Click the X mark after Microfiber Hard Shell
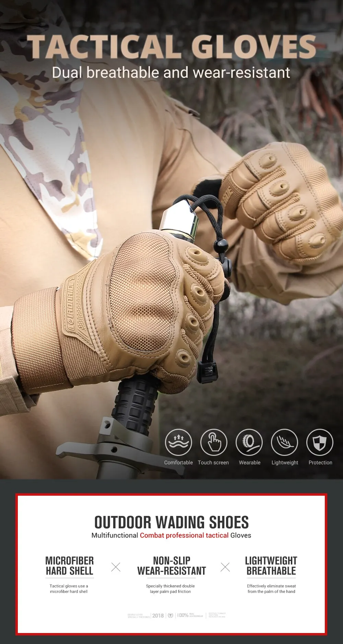 click(116, 567)
